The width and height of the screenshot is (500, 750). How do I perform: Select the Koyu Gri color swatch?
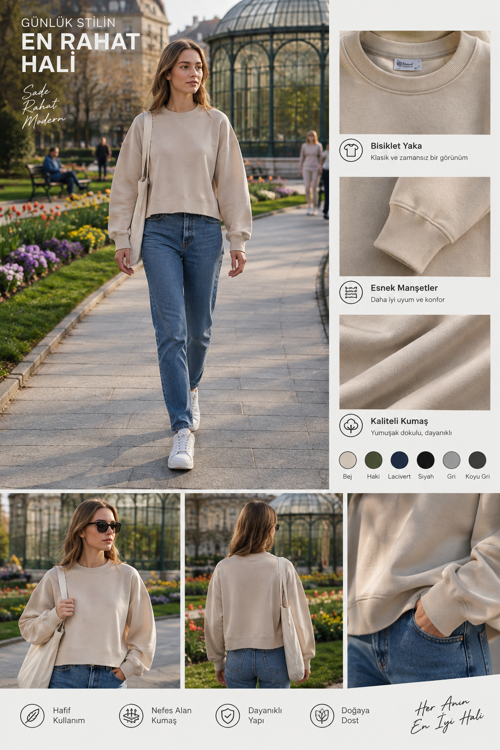pyautogui.click(x=477, y=460)
